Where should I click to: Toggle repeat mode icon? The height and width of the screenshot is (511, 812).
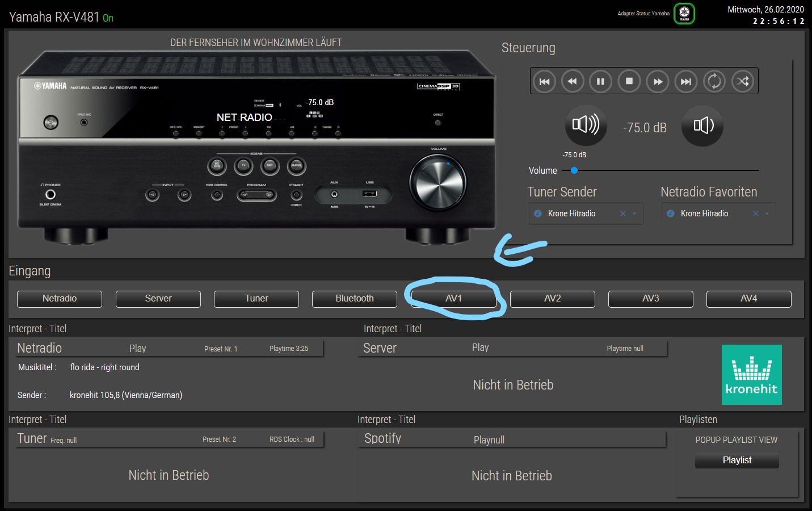[x=714, y=81]
